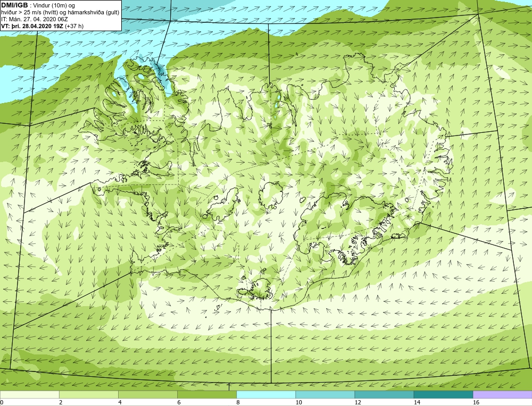Click the legend scale label '2'
This screenshot has width=532, height=406.
pos(61,402)
